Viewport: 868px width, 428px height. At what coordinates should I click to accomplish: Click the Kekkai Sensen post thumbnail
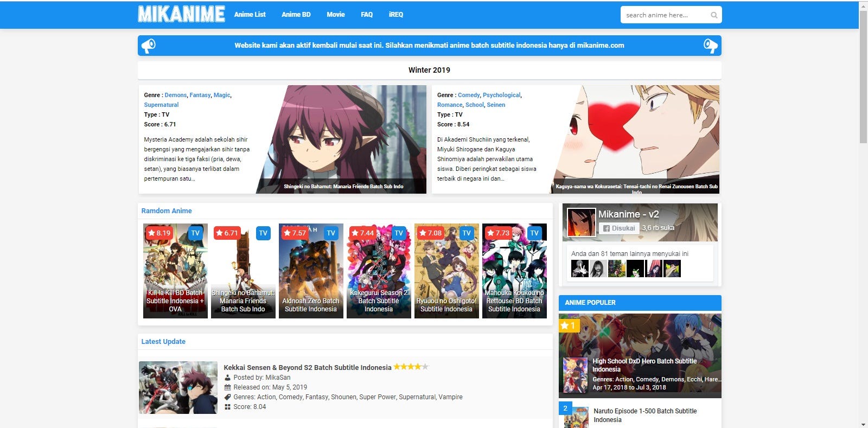click(178, 387)
